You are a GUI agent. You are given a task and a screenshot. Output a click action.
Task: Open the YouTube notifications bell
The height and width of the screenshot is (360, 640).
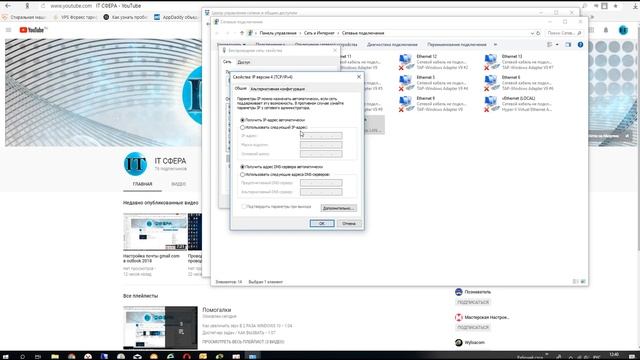click(606, 30)
